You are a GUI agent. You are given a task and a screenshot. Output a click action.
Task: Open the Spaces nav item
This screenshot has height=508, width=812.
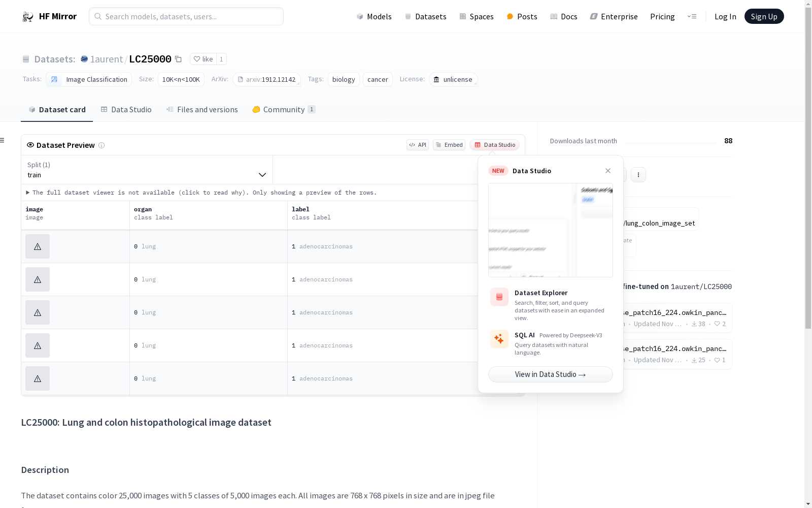click(x=476, y=16)
